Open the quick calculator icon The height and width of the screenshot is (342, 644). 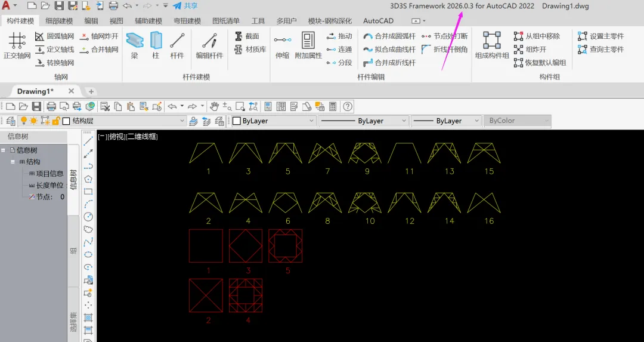(x=333, y=106)
